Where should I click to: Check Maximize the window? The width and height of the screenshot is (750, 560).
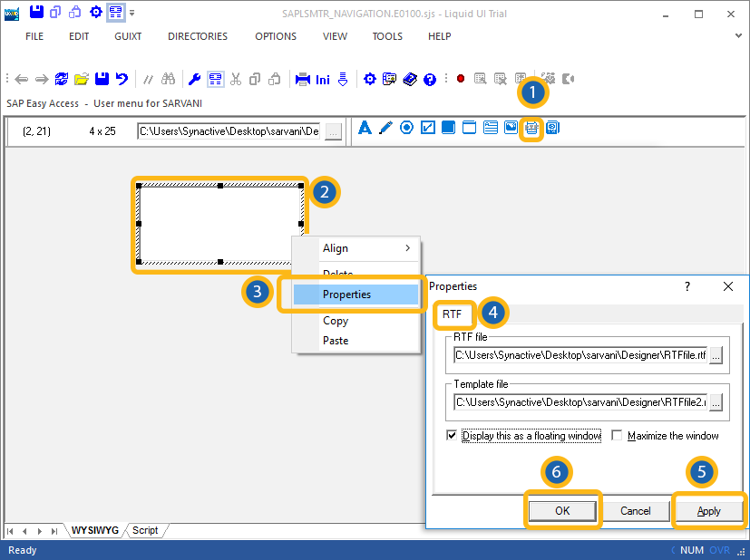click(x=617, y=435)
